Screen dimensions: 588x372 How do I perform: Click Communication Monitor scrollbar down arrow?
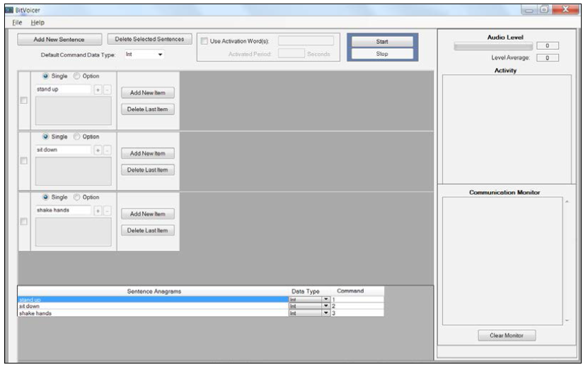(x=567, y=320)
